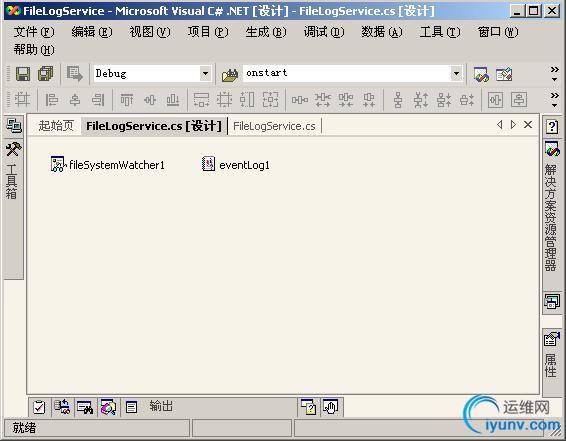
Task: Open the 项目(P) menu
Action: [208, 32]
